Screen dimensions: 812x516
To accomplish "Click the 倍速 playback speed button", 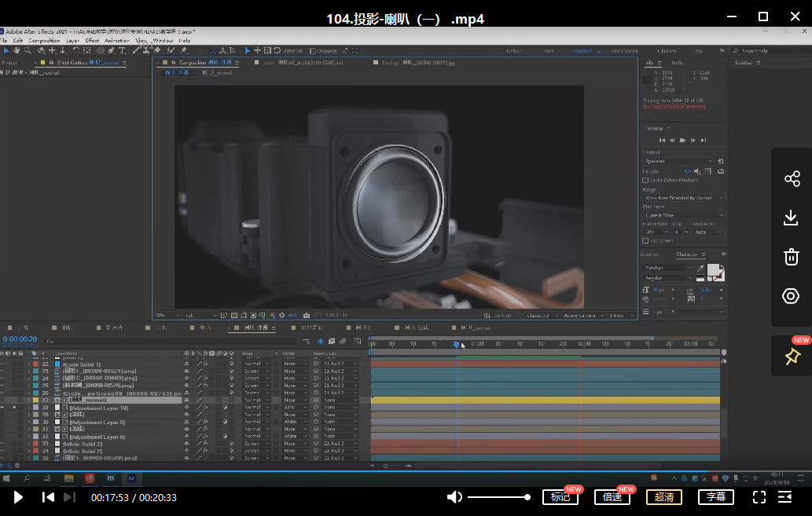I will pos(612,497).
